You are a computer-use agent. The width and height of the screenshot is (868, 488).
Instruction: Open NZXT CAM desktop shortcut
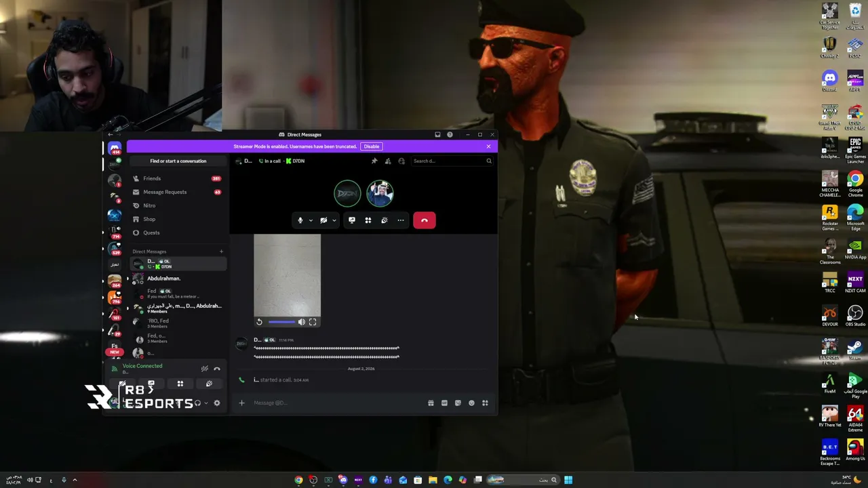click(855, 283)
